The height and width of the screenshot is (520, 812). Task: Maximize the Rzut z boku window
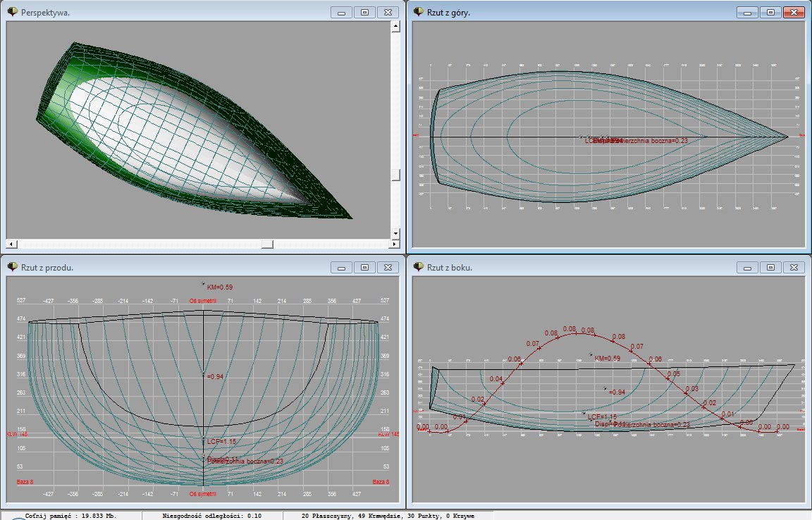pyautogui.click(x=770, y=267)
